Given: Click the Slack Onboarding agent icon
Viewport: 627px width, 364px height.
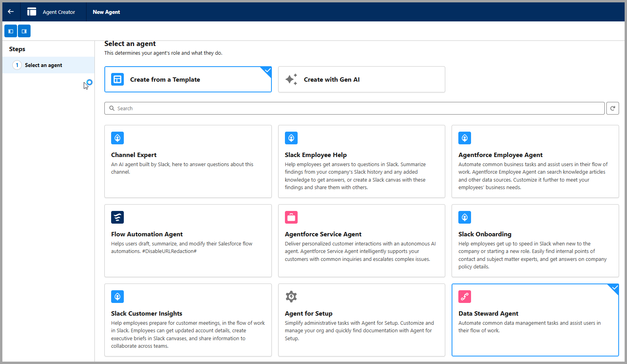Looking at the screenshot, I should (465, 217).
